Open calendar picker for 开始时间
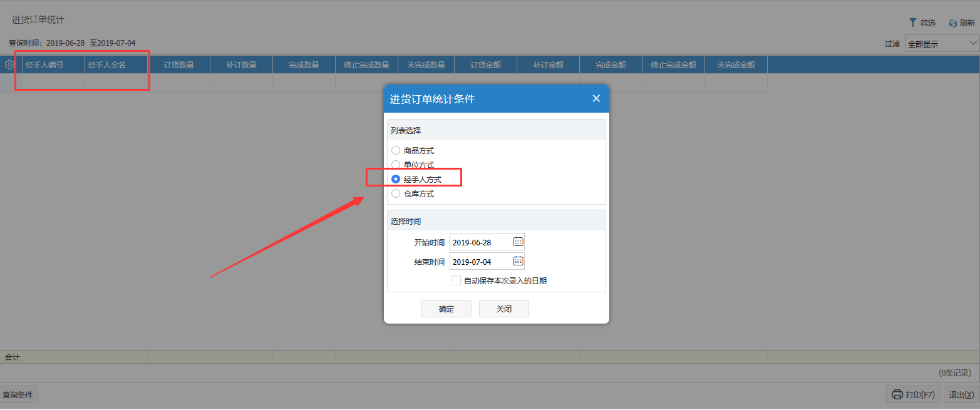980x410 pixels. coord(518,242)
